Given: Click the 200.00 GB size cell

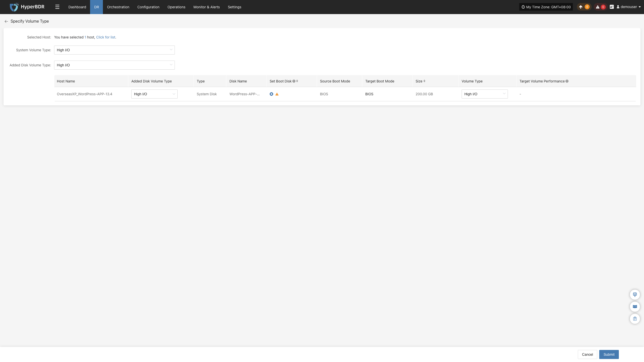Looking at the screenshot, I should point(424,94).
